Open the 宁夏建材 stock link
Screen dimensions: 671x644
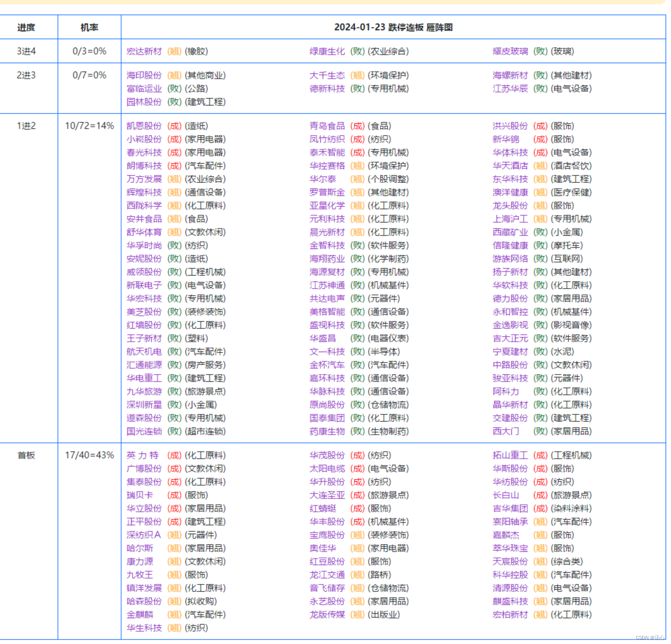(510, 352)
